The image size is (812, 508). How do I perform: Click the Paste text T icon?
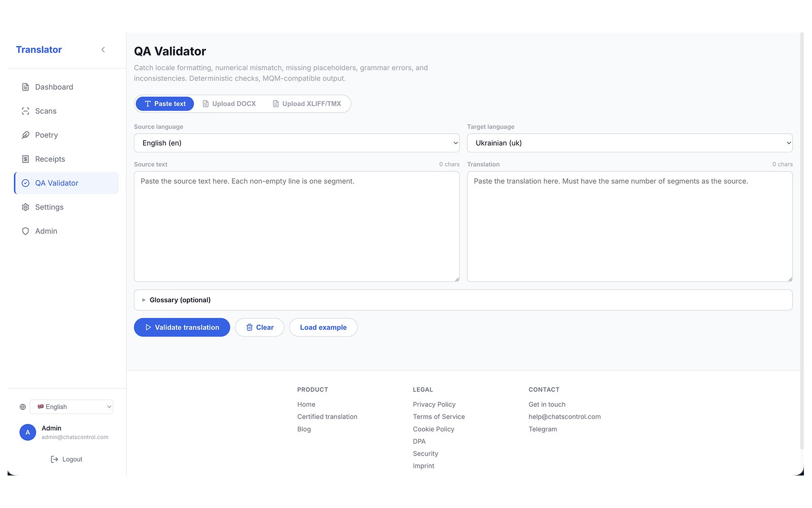click(148, 104)
